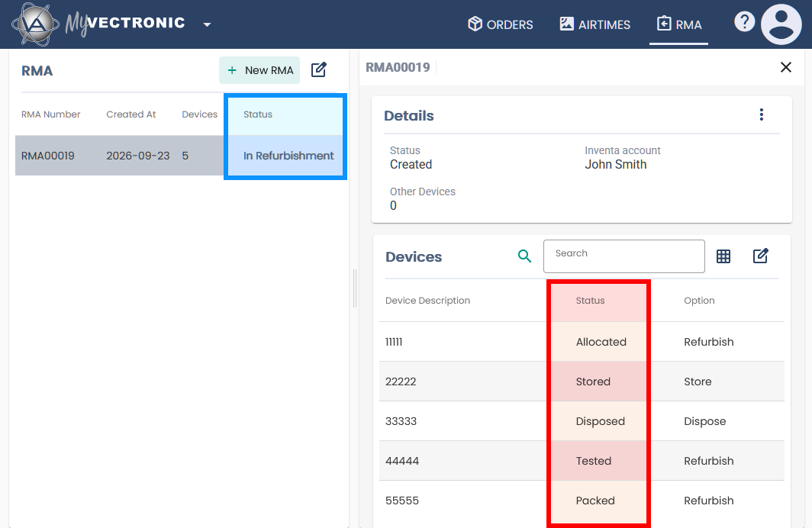The image size is (812, 528).
Task: Select device row 55555
Action: pos(582,501)
